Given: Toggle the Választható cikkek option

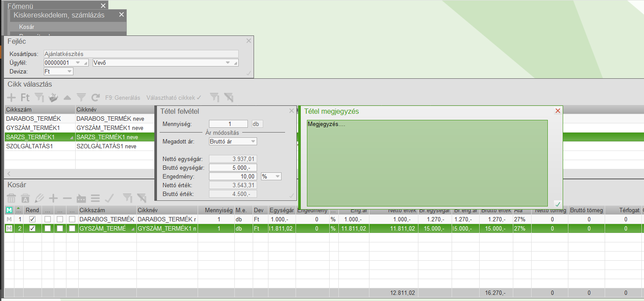Looking at the screenshot, I should point(174,98).
